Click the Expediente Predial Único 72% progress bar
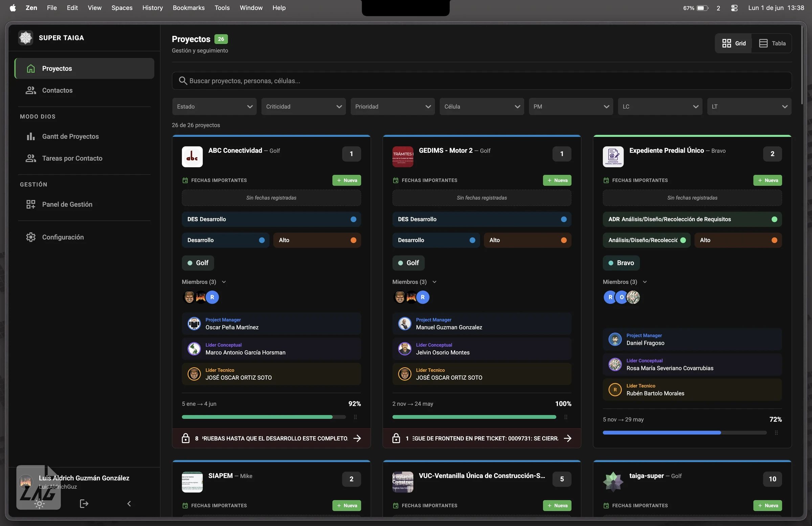Screen dimensions: 812x526 click(x=685, y=433)
